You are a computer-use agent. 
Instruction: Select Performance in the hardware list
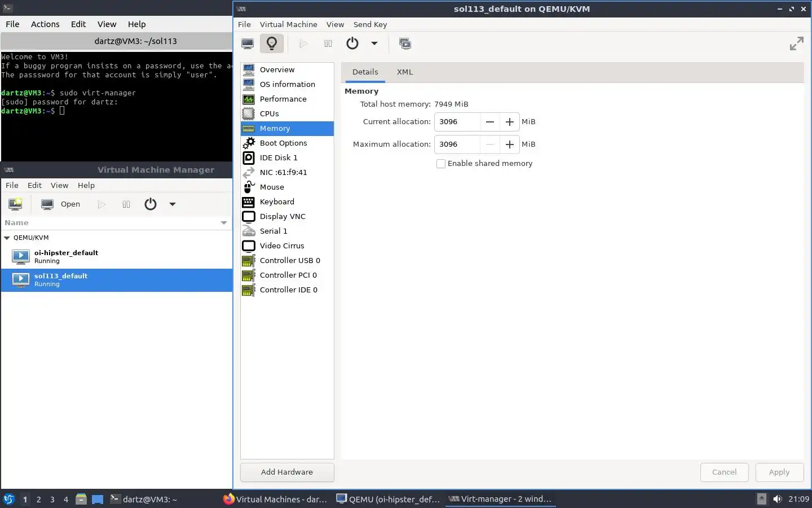[x=287, y=99]
